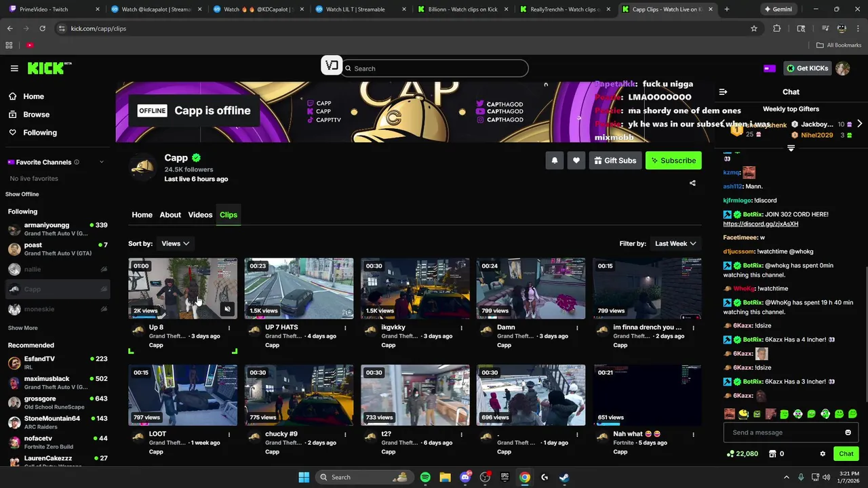This screenshot has height=488, width=868.
Task: Open nofacetv in Recommended
Action: click(x=58, y=442)
